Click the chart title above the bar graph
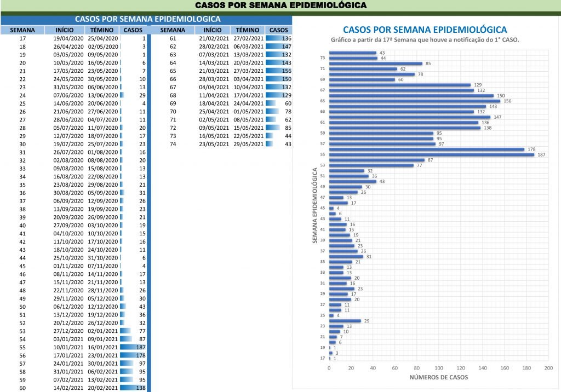 coord(425,30)
